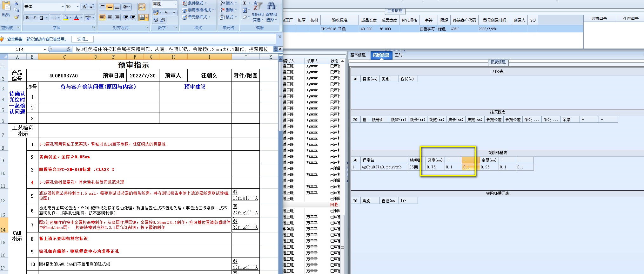Open Sort and Filter (排序和筛选)
Screen dimensions: 644x274
[x=258, y=11]
